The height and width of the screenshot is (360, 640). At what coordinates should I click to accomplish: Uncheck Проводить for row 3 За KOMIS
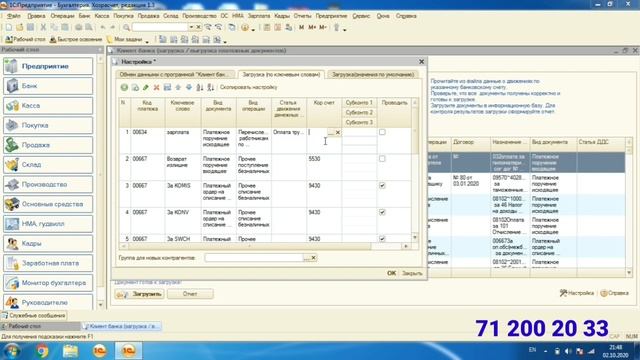(x=382, y=186)
